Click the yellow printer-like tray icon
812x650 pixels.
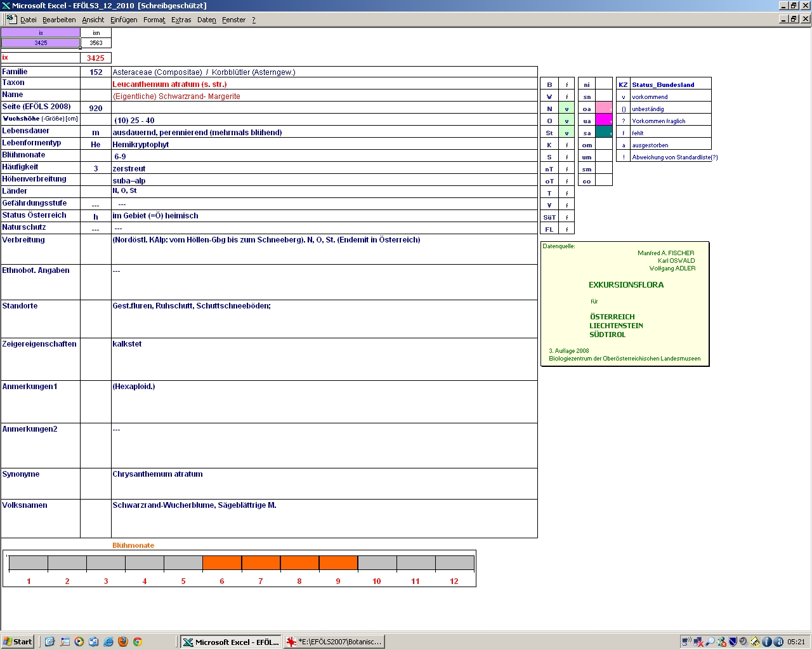coord(755,642)
